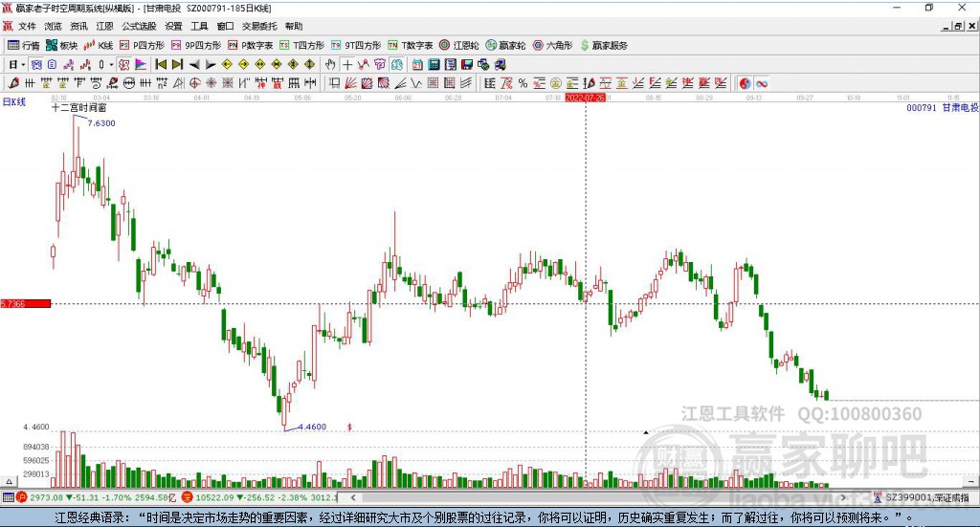Launch the 江恩轮 Gann wheel

[x=458, y=46]
